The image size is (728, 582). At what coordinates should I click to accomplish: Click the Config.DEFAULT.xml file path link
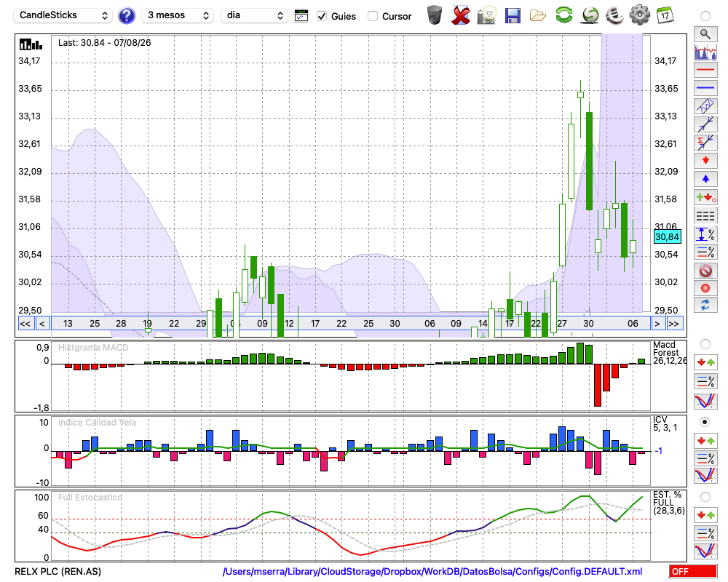coord(432,571)
